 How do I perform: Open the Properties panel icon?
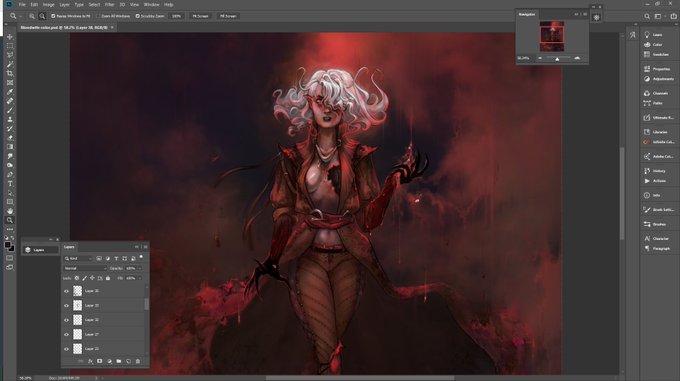click(647, 68)
